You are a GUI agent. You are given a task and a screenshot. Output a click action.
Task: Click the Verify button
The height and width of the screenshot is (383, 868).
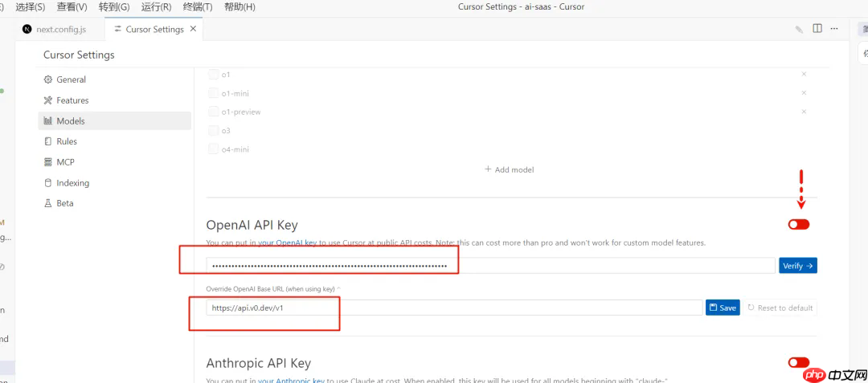tap(797, 266)
